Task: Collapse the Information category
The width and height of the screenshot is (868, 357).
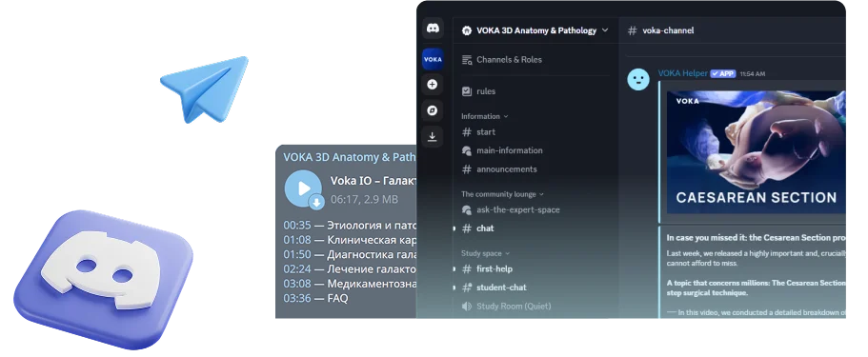Action: tap(485, 116)
